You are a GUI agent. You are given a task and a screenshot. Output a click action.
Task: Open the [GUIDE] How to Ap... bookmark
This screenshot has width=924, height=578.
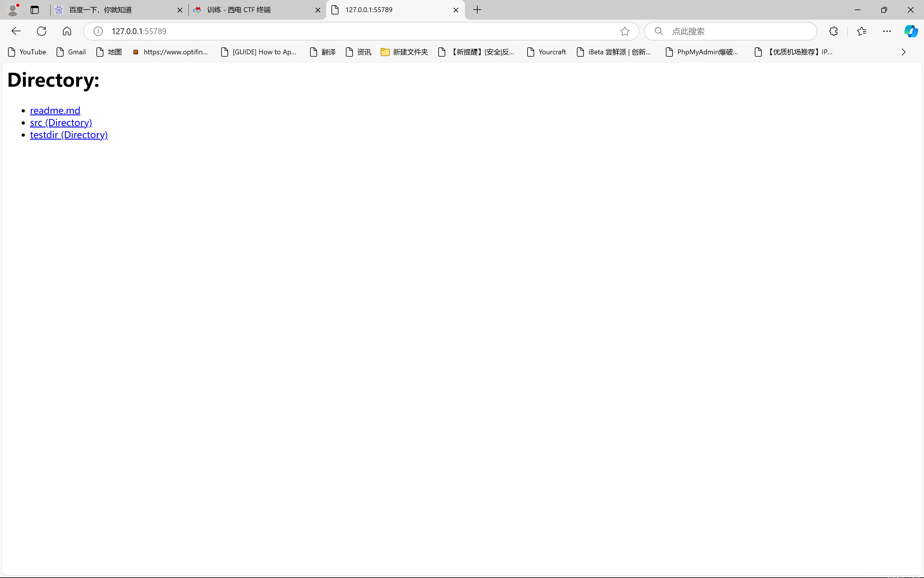pos(259,52)
